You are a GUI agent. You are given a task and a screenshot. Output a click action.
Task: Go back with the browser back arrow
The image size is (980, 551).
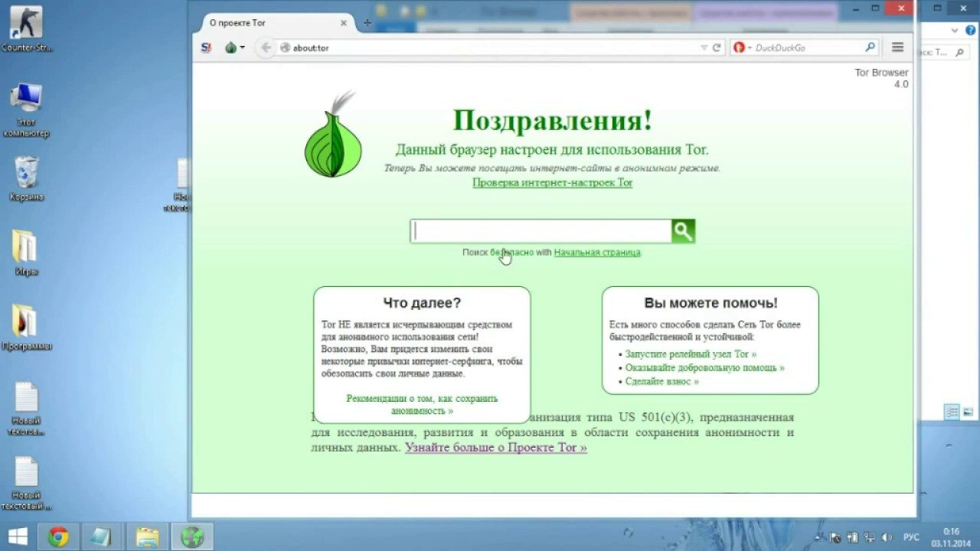coord(266,47)
